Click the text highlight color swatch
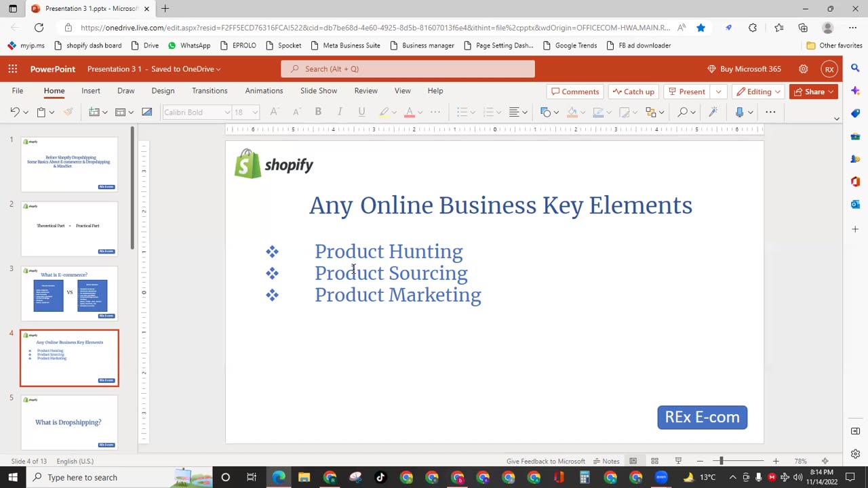868x488 pixels. [x=384, y=112]
